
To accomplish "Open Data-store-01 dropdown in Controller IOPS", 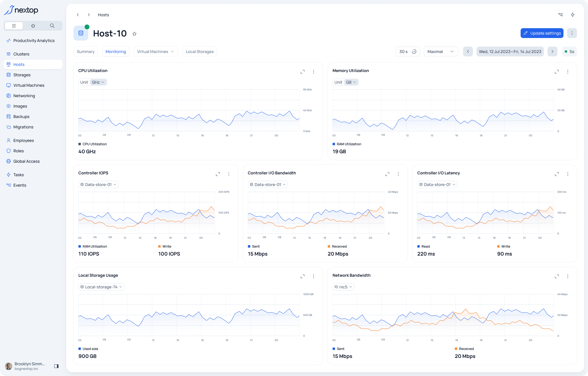I will [98, 184].
